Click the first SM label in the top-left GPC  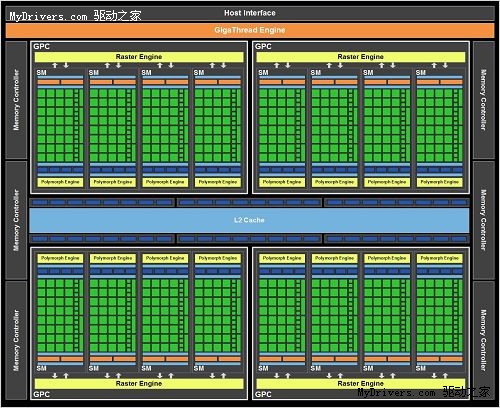pos(42,73)
